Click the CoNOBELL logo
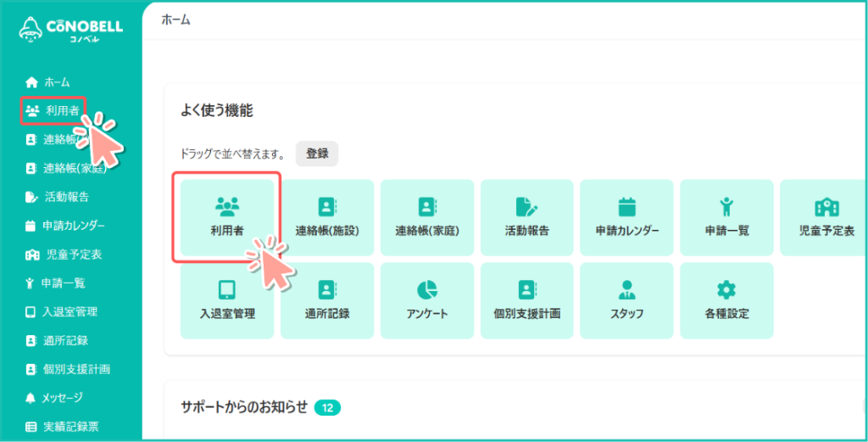868x442 pixels. click(72, 31)
